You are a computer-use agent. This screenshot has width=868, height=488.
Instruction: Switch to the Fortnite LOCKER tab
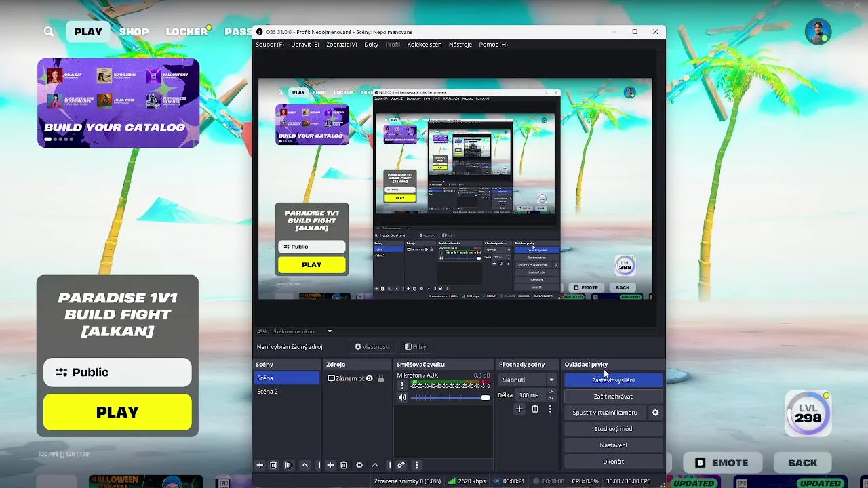pos(186,31)
